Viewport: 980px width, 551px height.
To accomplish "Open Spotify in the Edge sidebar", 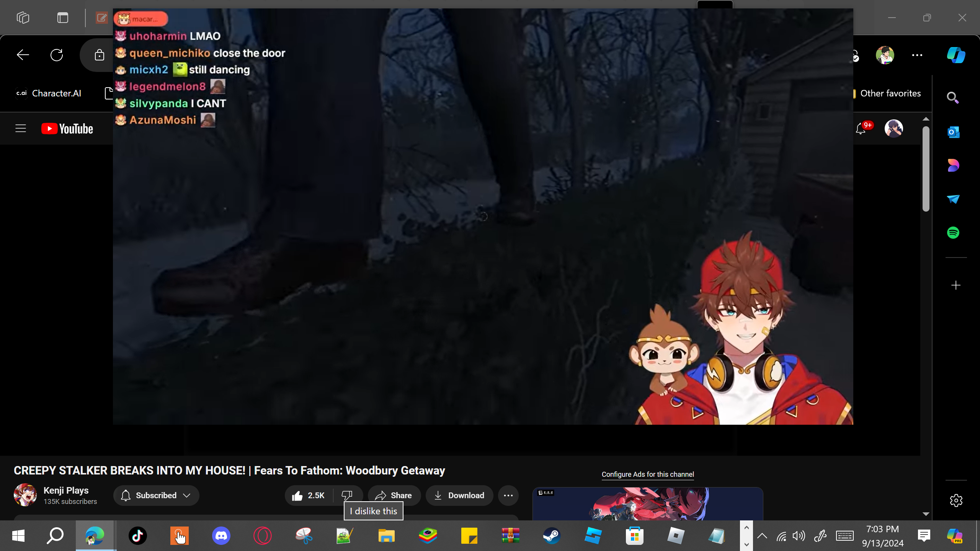I will 953,233.
